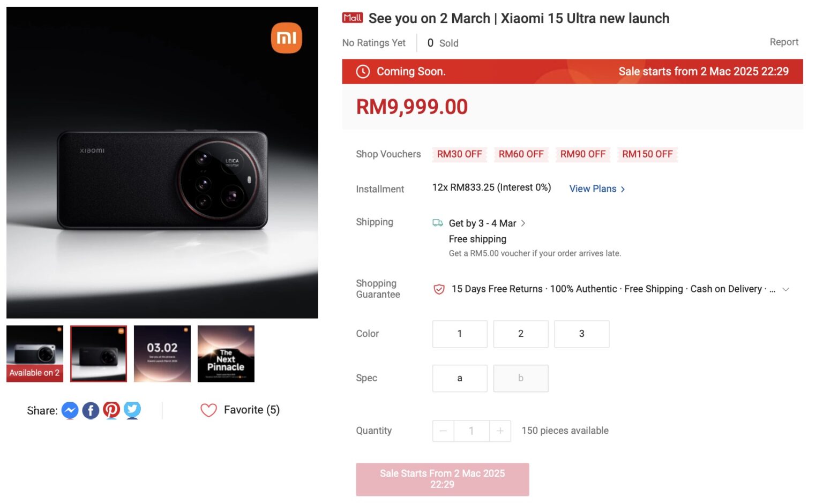Open the 03.02 launch teaser thumbnail
Screen dimensions: 823x504
pyautogui.click(x=162, y=353)
